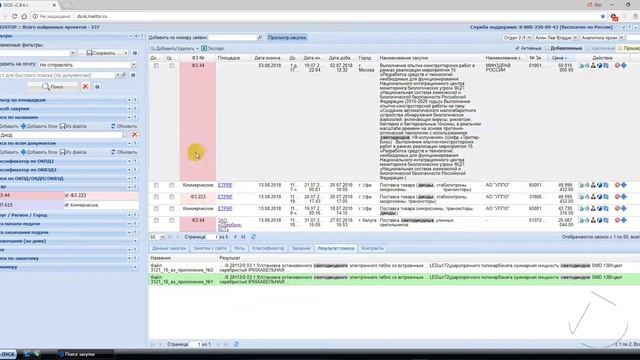The height and width of the screenshot is (360, 640).
Task: Sort by the Цена column header
Action: click(559, 58)
